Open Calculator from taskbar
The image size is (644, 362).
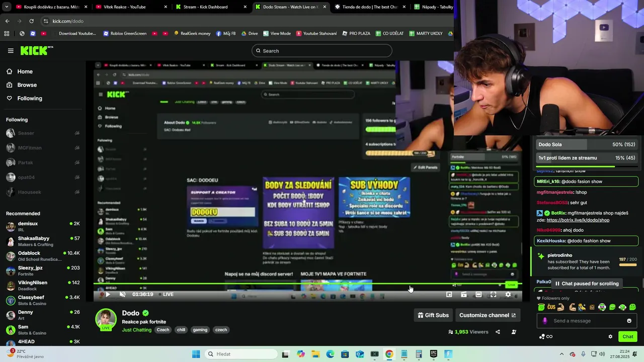(419, 354)
